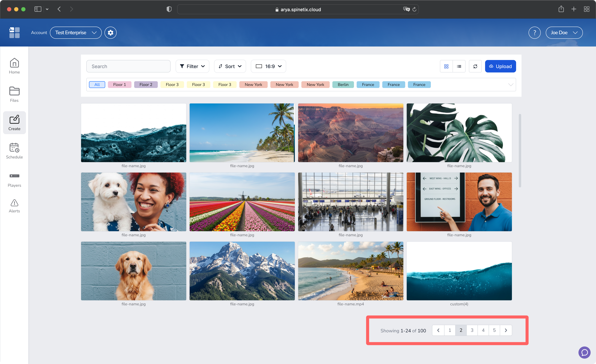Go to next page of results
596x364 pixels.
click(506, 330)
